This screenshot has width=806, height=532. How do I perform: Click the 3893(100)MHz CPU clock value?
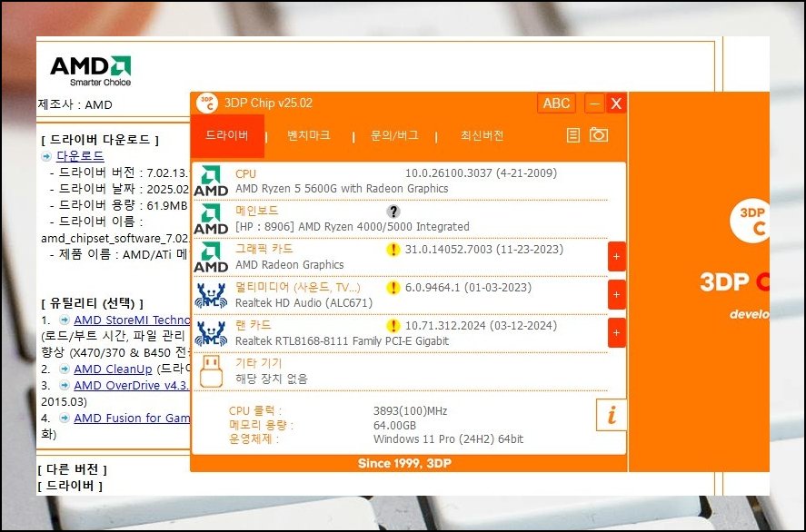pos(410,411)
